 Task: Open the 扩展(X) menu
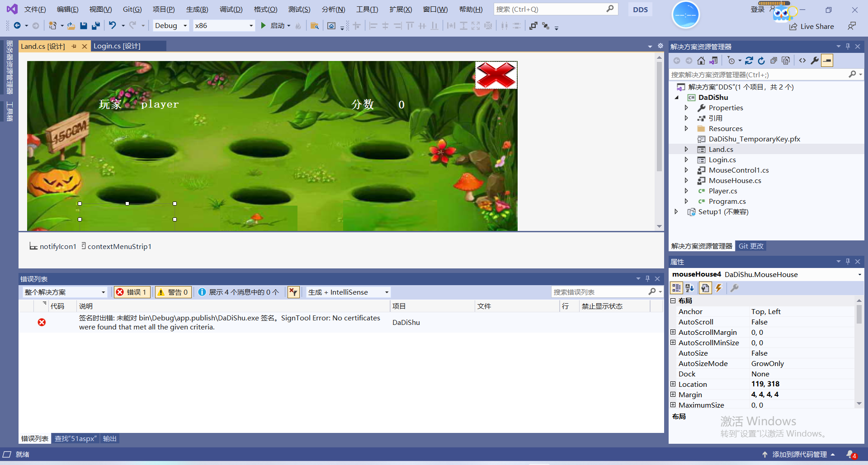click(401, 9)
